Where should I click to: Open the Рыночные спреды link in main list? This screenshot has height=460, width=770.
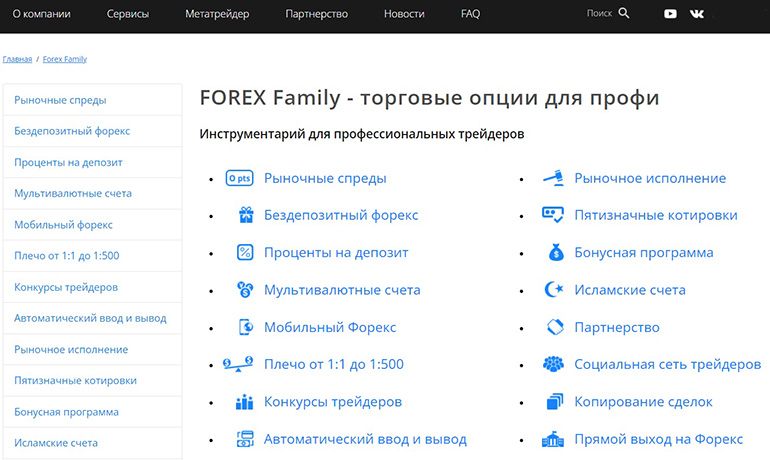(325, 178)
